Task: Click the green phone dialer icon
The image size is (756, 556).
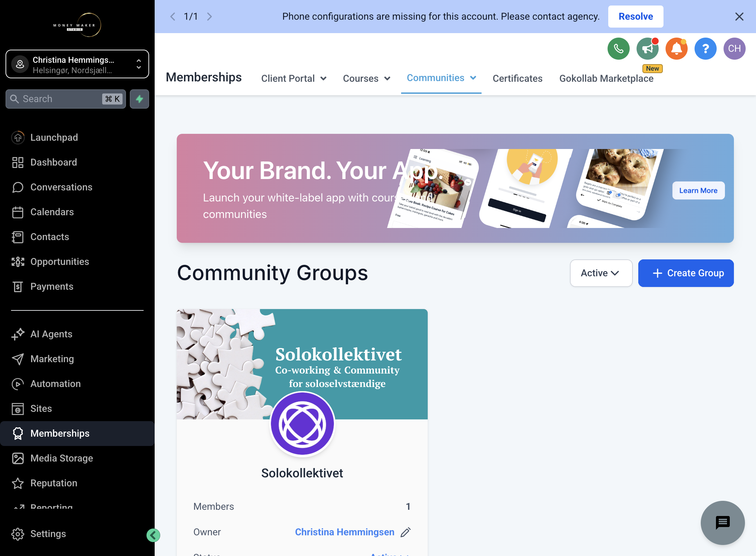Action: tap(618, 49)
